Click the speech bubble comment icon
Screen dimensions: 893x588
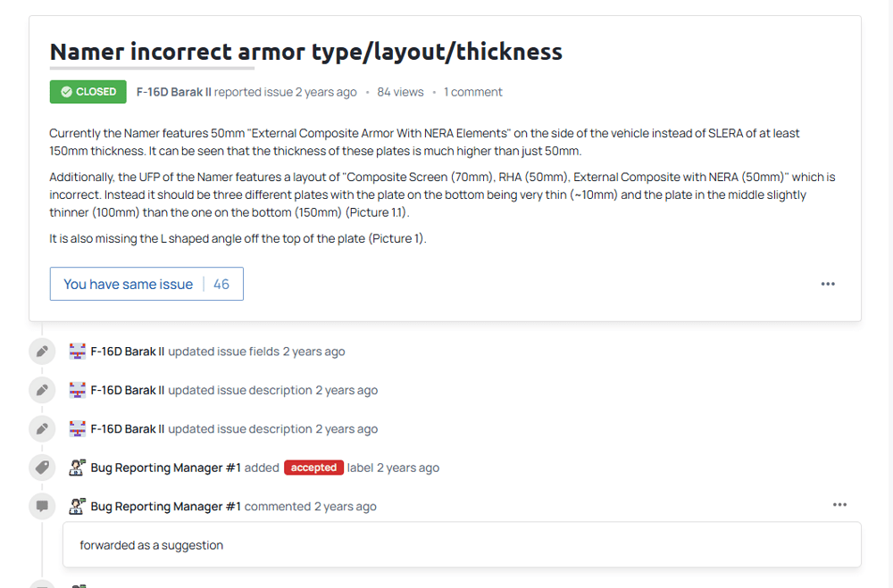42,506
